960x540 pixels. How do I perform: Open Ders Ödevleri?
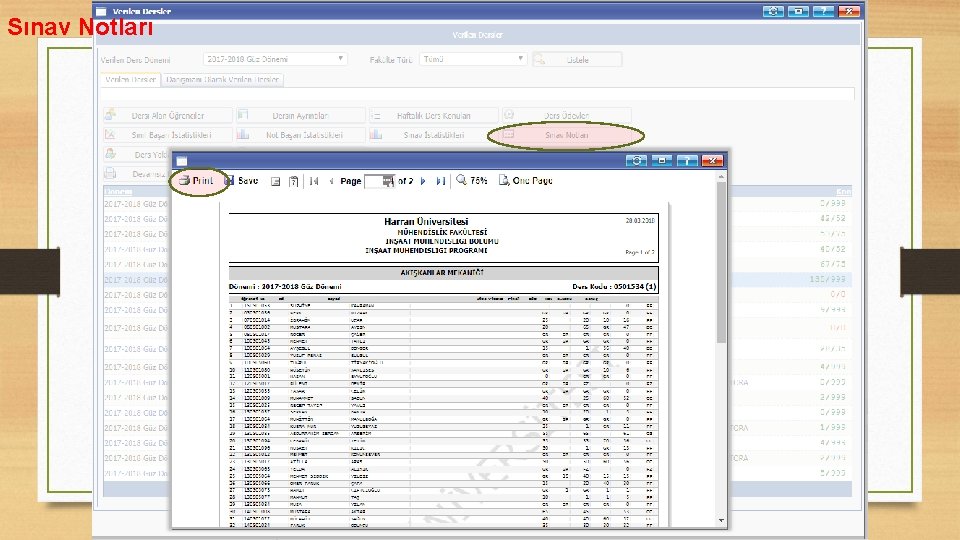click(566, 115)
